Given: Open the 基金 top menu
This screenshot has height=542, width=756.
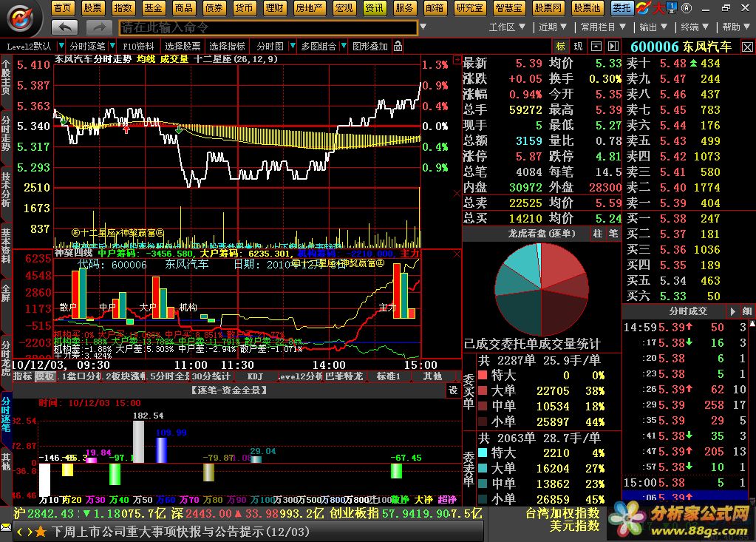Looking at the screenshot, I should [153, 7].
